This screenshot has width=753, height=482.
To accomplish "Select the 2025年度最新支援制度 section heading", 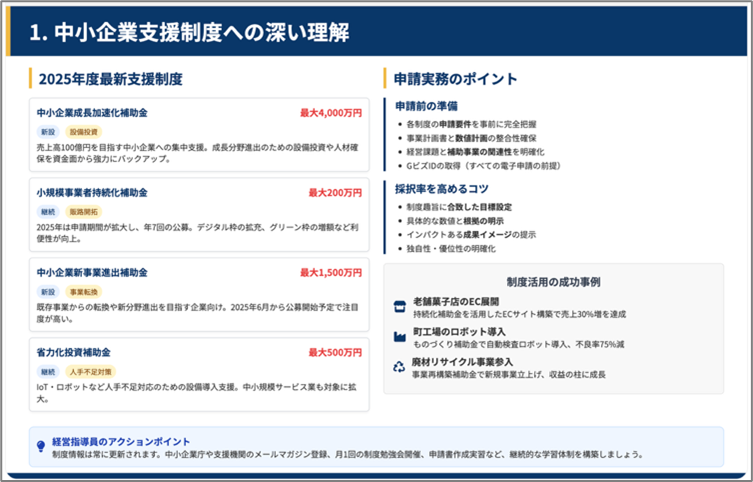I will (110, 78).
